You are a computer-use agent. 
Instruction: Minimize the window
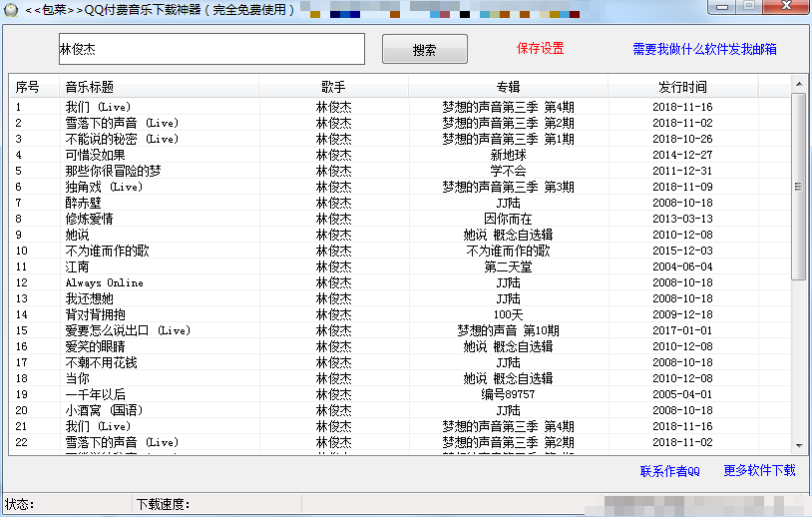click(x=722, y=7)
